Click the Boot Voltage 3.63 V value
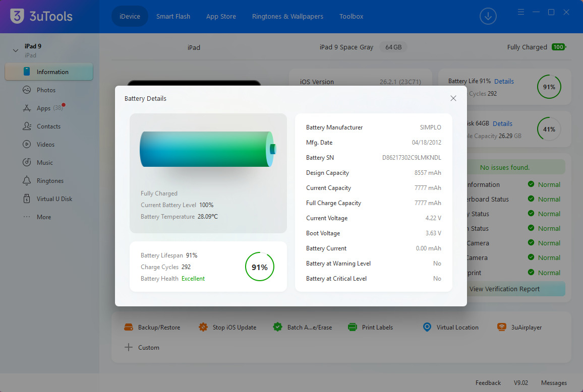The image size is (583, 392). point(433,233)
